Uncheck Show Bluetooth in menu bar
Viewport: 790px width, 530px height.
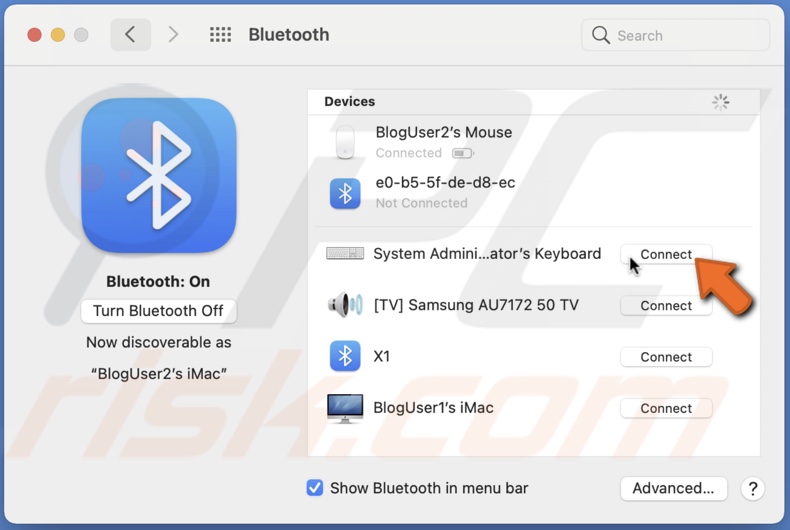tap(315, 488)
